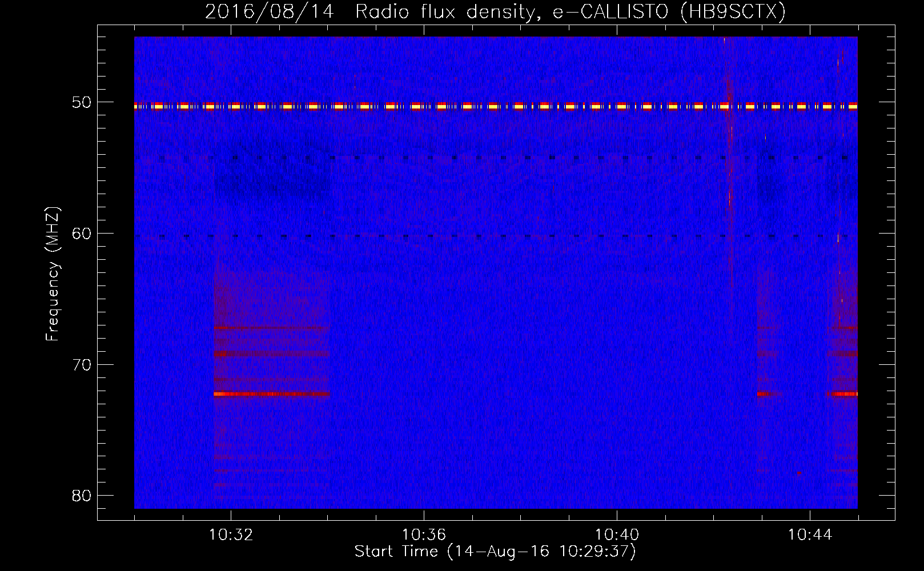Click the plot title '2016/08/14 Radio flux density'

point(495,11)
